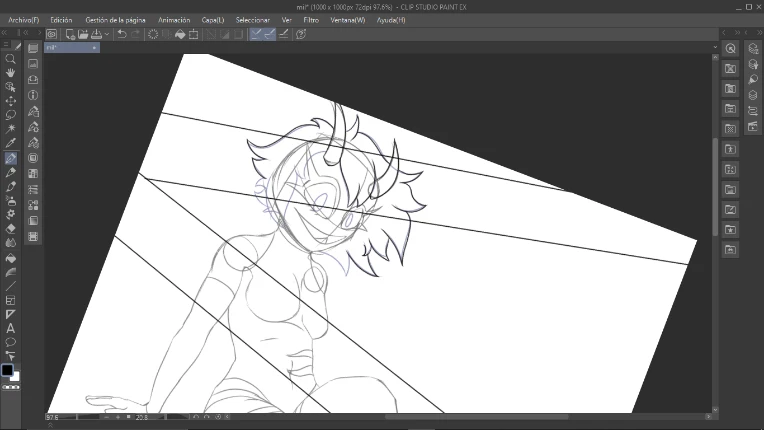Expand the save options dropdown arrow

tap(107, 34)
